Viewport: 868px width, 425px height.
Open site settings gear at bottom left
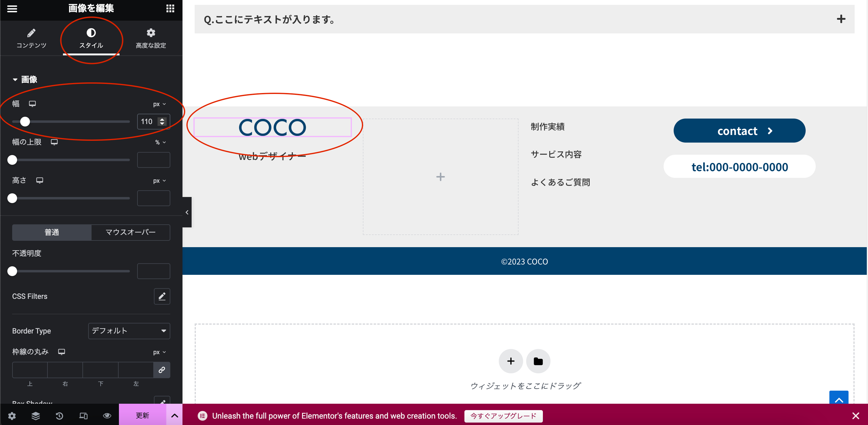[x=12, y=416]
